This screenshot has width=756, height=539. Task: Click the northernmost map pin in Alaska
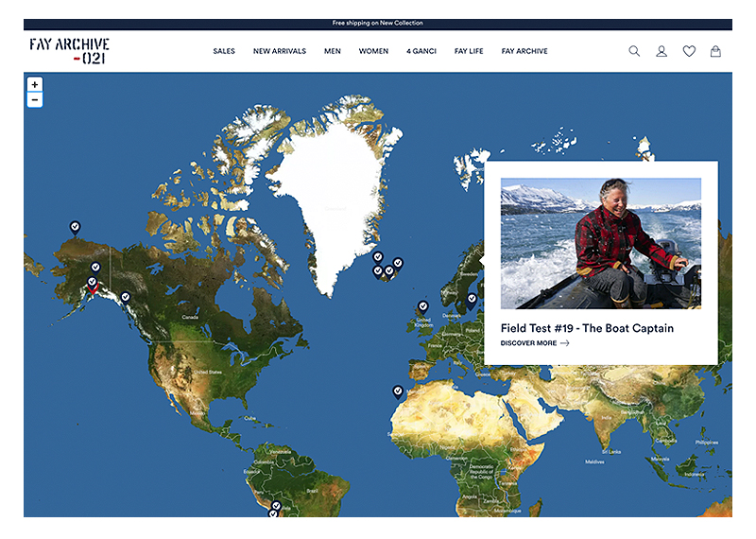pos(75,227)
